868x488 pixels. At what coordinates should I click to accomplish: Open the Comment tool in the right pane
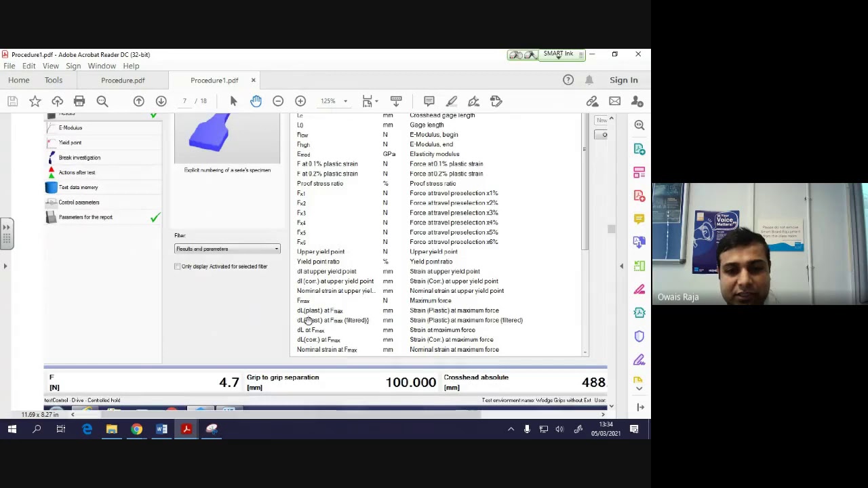pos(639,218)
